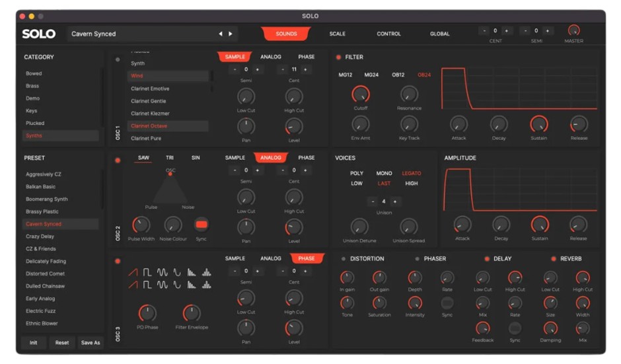Toggle OSC 3 power indicator
The width and height of the screenshot is (621, 364).
[118, 262]
